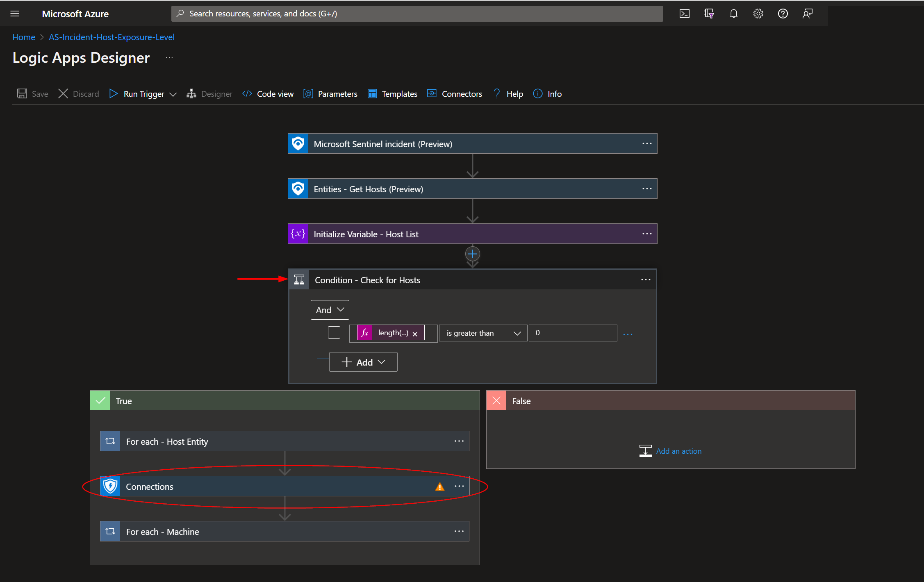The height and width of the screenshot is (582, 924).
Task: Open Cloud Shell from the top bar
Action: click(x=684, y=14)
